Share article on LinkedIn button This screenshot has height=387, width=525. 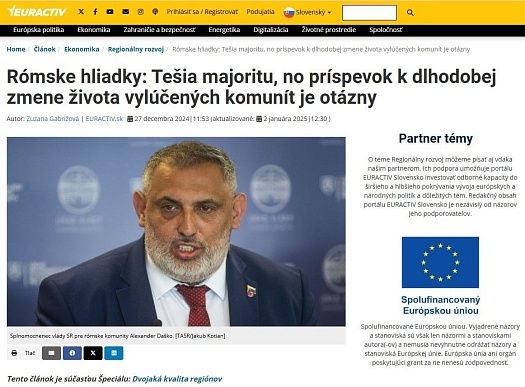pyautogui.click(x=114, y=353)
